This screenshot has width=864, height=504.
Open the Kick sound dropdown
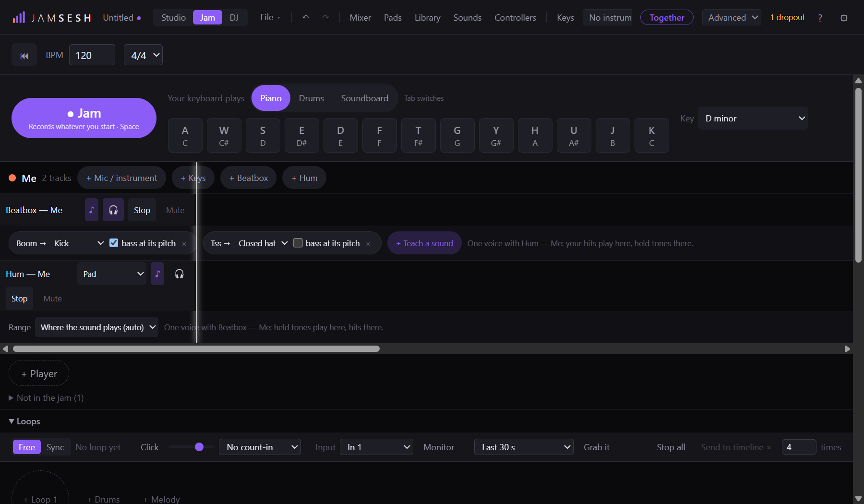point(79,243)
